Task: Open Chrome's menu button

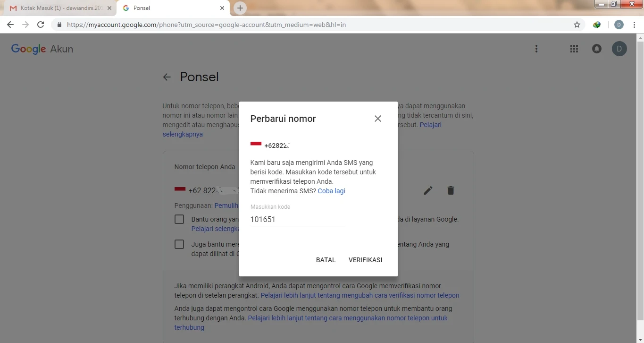Action: tap(635, 25)
